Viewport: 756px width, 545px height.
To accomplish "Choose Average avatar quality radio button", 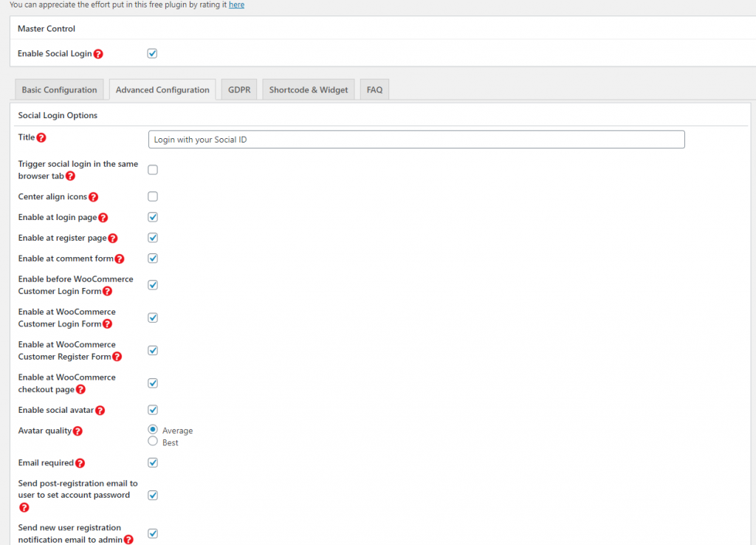I will pyautogui.click(x=153, y=430).
